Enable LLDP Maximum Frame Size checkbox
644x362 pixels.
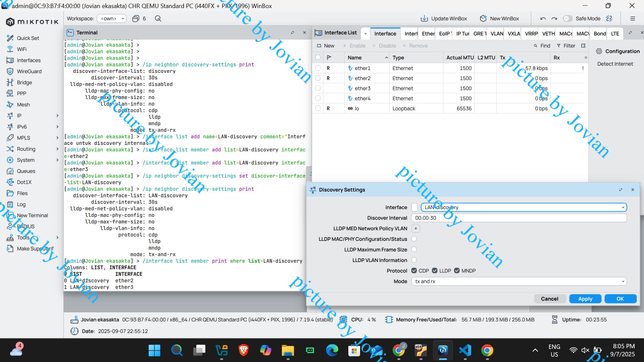414,249
